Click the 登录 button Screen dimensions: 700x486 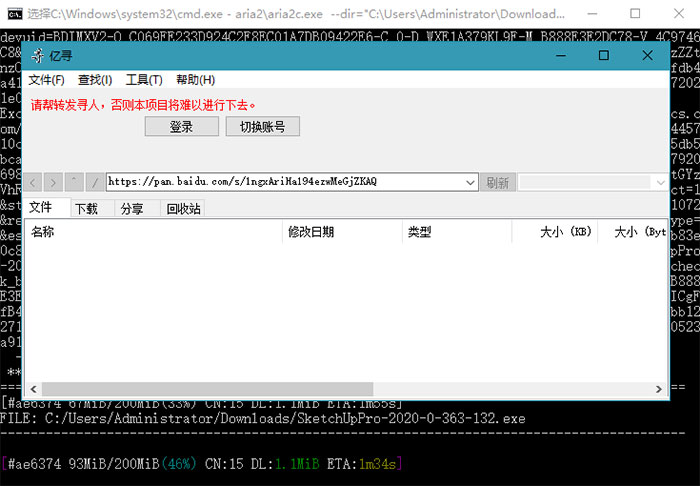pyautogui.click(x=181, y=126)
